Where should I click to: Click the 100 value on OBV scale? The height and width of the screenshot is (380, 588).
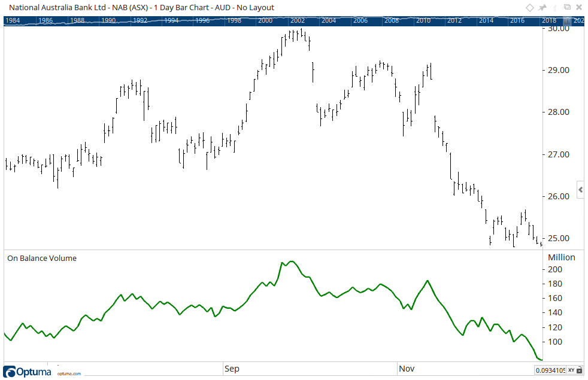(x=555, y=342)
